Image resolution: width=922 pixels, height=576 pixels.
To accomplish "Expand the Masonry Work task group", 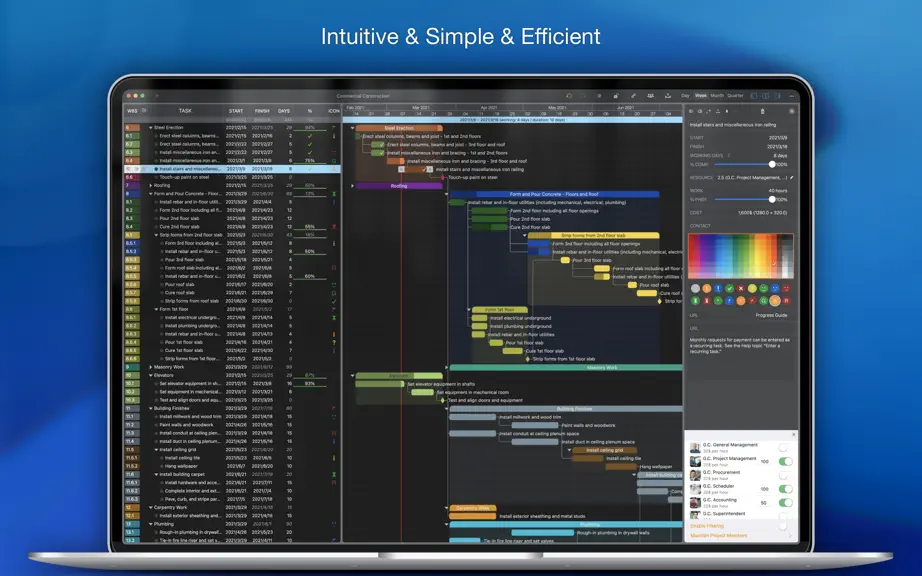I will (x=151, y=367).
